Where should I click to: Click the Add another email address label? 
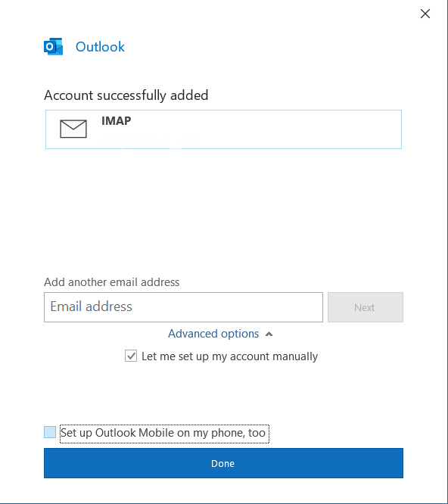pyautogui.click(x=111, y=282)
